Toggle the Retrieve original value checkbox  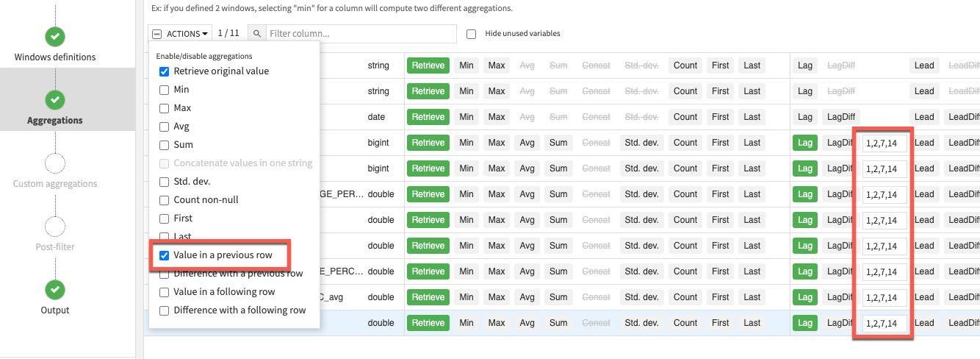(x=165, y=71)
